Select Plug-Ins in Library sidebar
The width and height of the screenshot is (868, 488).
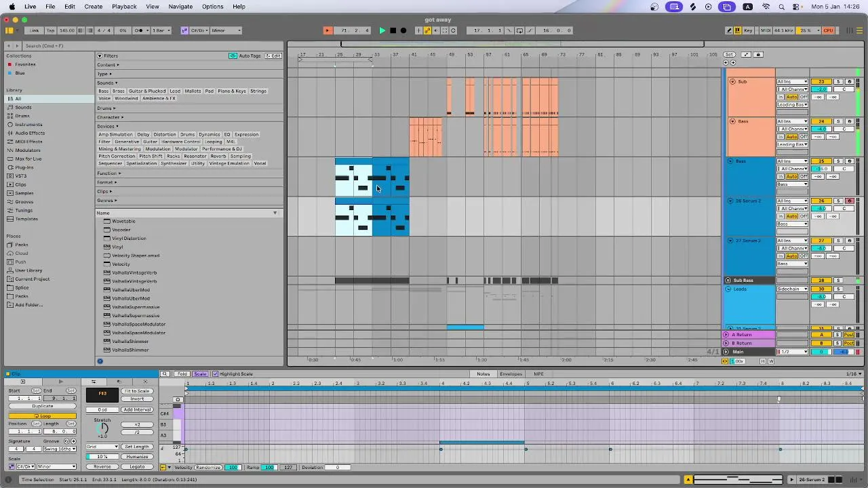point(24,167)
